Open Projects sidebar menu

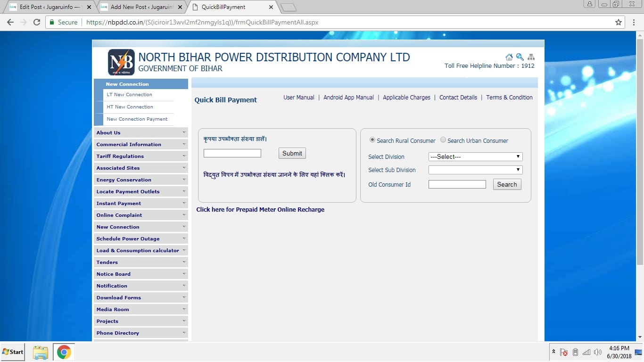[140, 321]
